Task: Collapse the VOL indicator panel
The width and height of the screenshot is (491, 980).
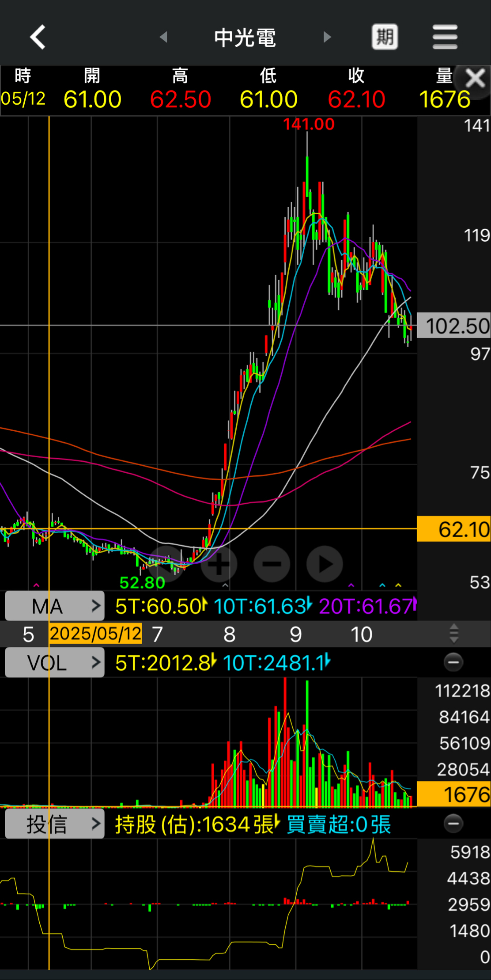Action: 453,662
